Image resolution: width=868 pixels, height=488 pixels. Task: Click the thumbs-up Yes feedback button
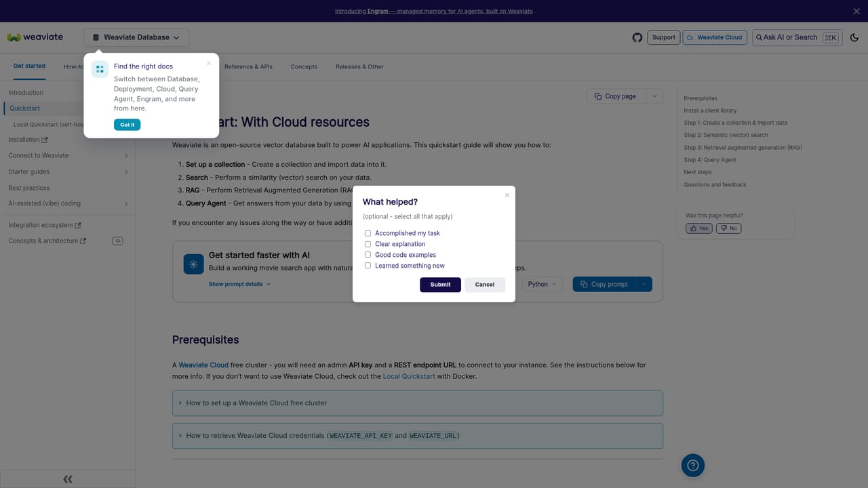698,228
